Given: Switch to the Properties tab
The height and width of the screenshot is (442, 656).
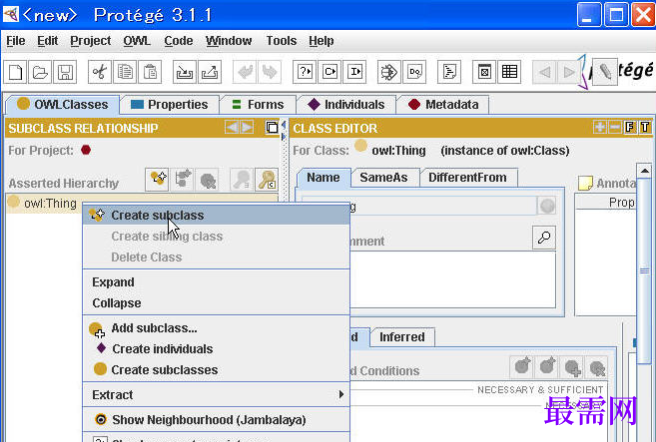Looking at the screenshot, I should 169,105.
